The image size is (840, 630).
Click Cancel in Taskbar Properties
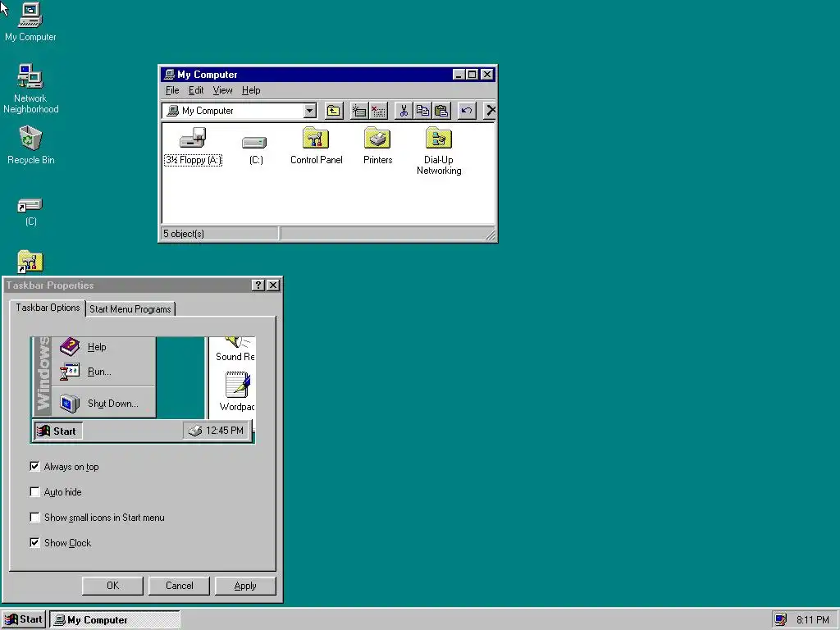179,586
